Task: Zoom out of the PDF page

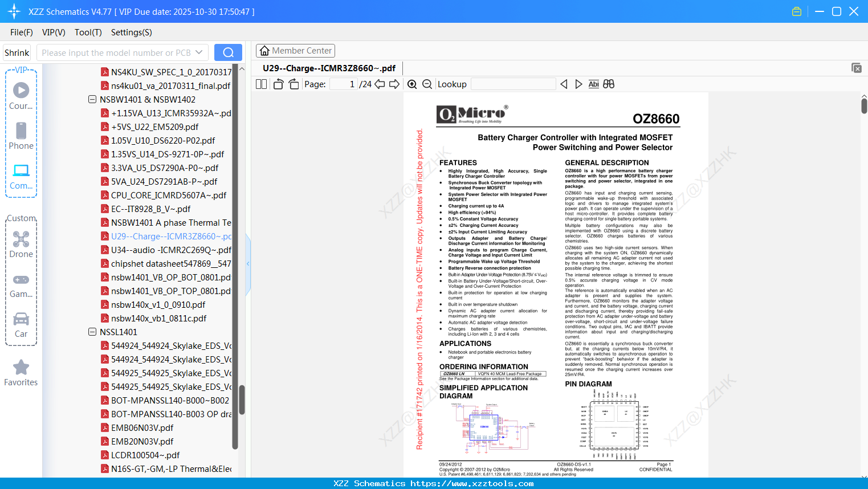Action: pos(427,84)
